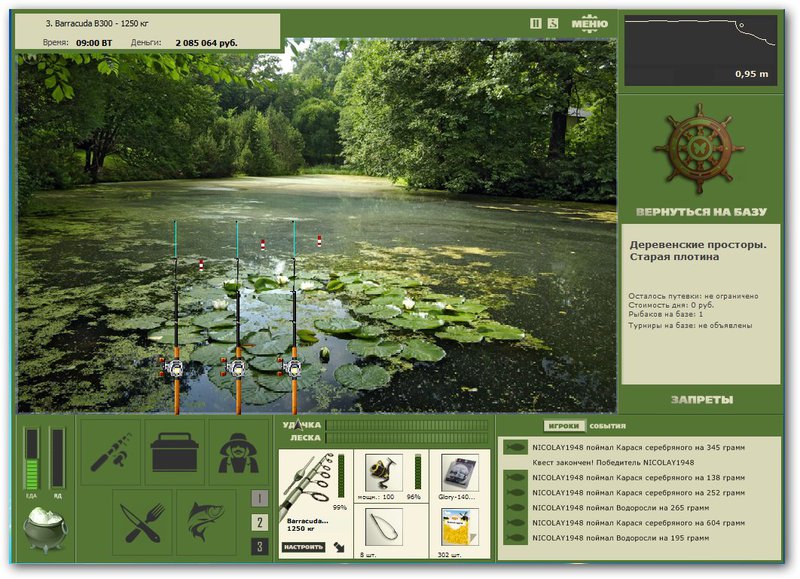Pause the game with the pause icon

(x=535, y=23)
